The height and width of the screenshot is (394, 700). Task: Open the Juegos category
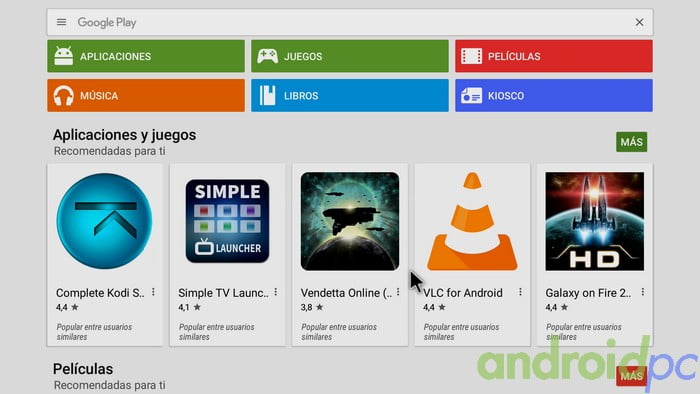(350, 56)
